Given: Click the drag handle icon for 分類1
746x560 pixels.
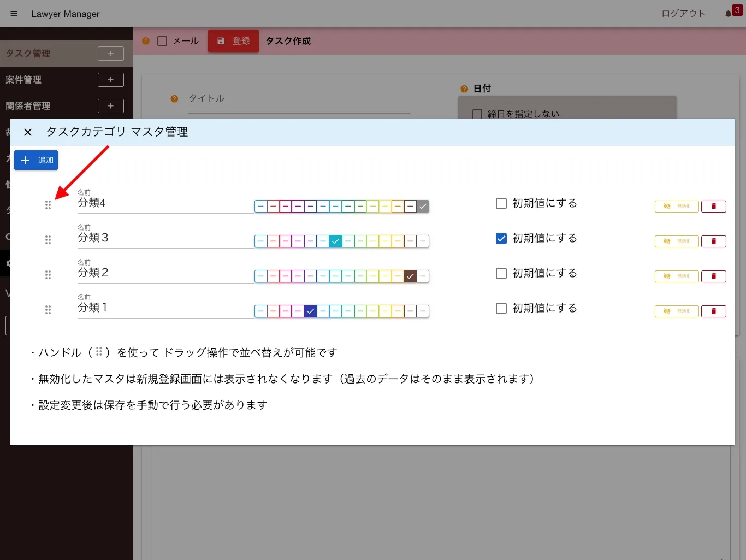Looking at the screenshot, I should (48, 310).
